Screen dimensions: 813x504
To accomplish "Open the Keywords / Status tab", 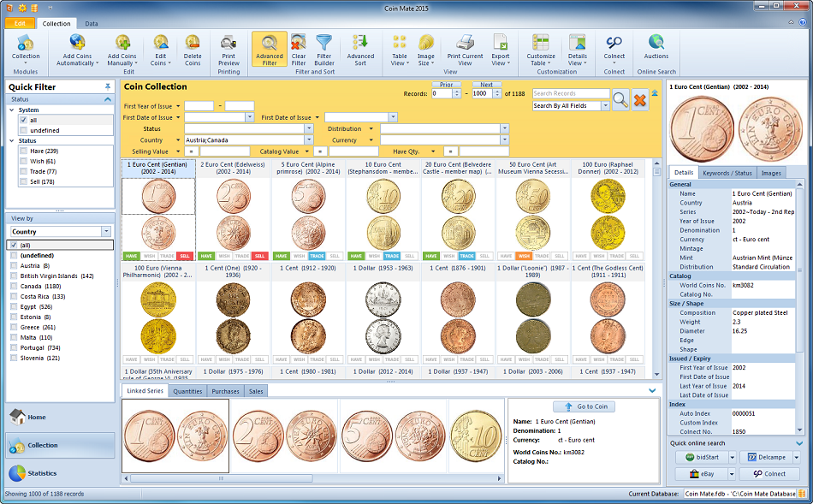I will [x=727, y=173].
